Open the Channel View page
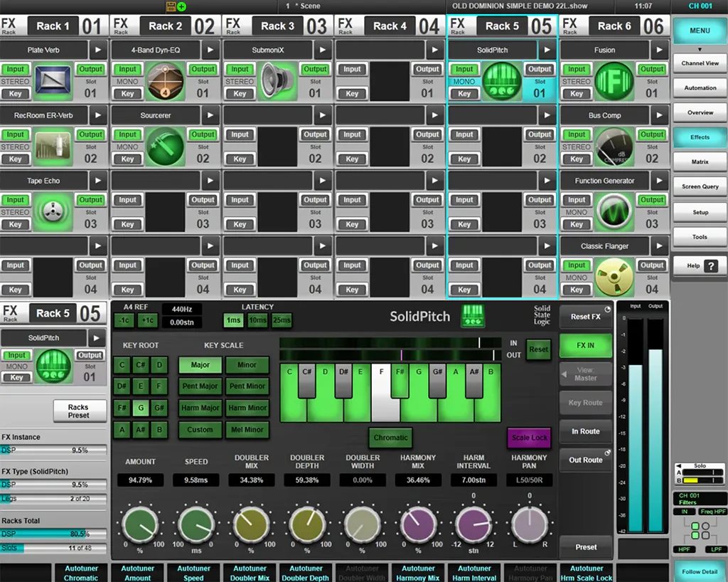This screenshot has width=728, height=582. (700, 63)
